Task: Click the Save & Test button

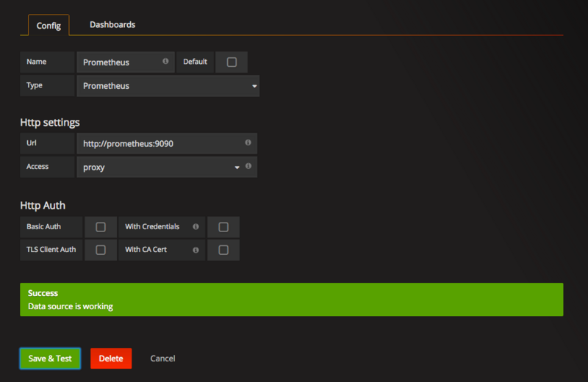Action: click(50, 358)
